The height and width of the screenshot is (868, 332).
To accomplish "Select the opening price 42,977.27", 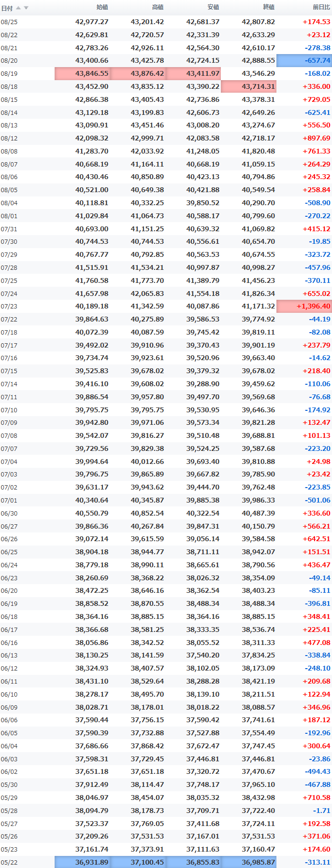I will click(x=92, y=22).
